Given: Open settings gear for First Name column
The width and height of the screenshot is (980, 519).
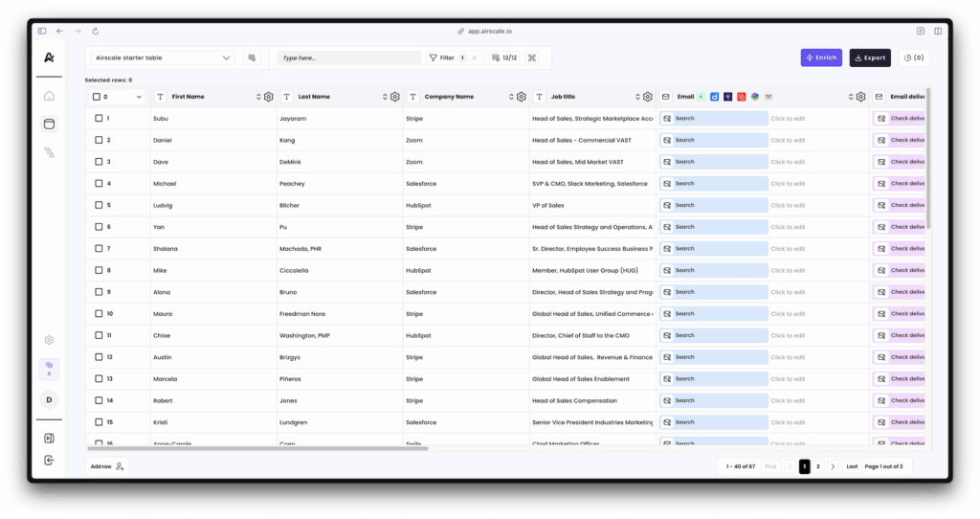Looking at the screenshot, I should (x=268, y=97).
